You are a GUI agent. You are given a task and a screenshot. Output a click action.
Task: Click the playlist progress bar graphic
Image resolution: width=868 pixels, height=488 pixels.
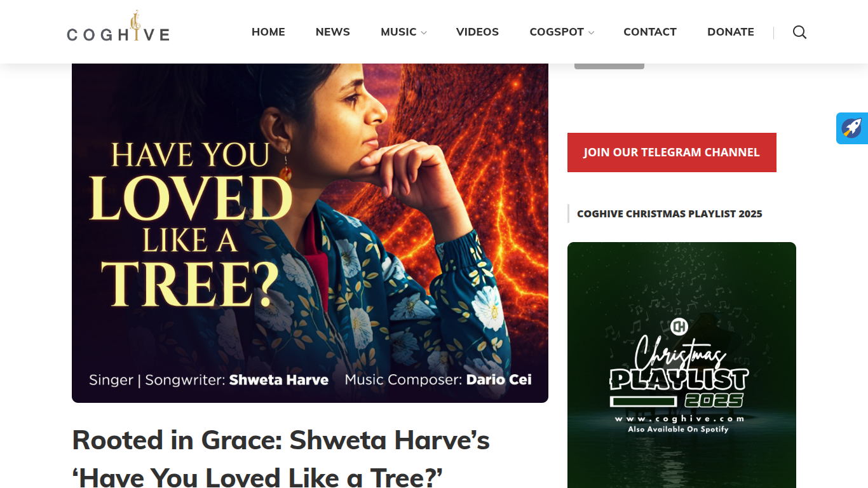644,402
